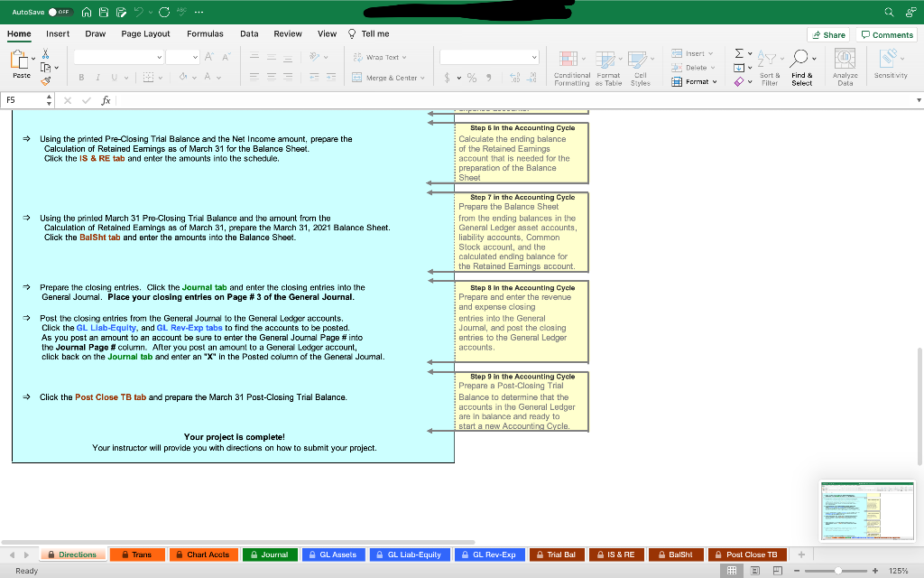The width and height of the screenshot is (924, 578).
Task: Expand the formula bar chevron
Action: (x=918, y=100)
